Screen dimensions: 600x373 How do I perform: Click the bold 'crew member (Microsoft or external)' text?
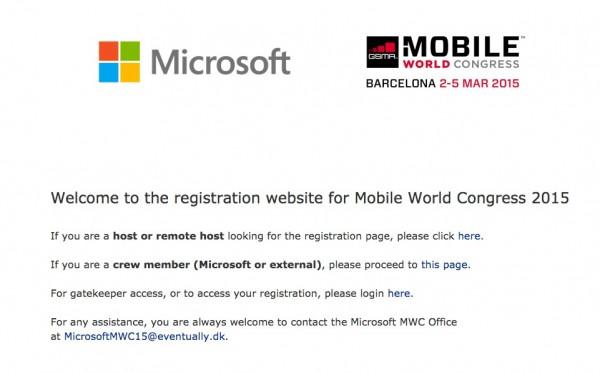(217, 265)
